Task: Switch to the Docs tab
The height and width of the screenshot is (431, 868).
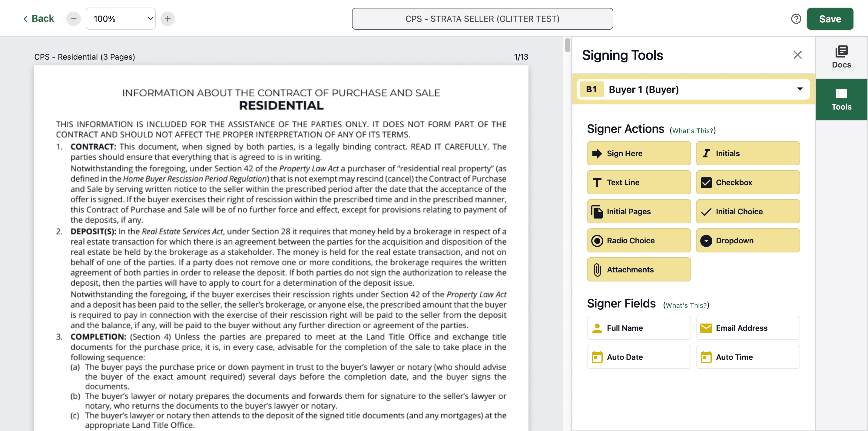Action: (x=841, y=57)
